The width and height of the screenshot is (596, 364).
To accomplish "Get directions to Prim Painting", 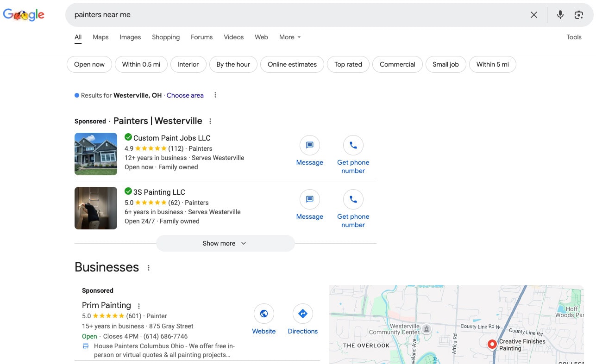I will [302, 313].
